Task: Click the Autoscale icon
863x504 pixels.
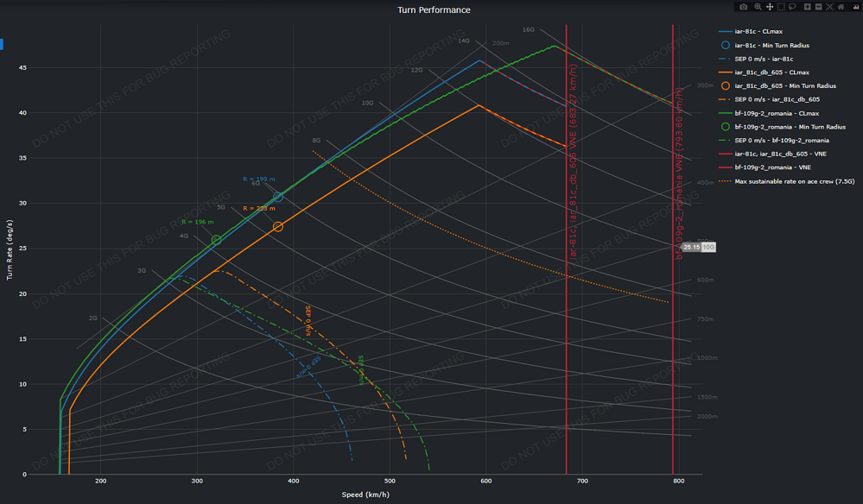Action: click(x=829, y=7)
